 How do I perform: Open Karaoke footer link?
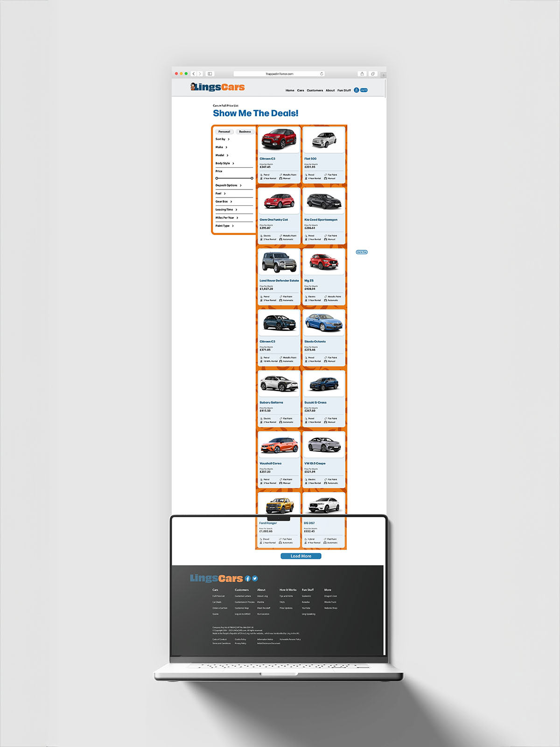coord(306,602)
